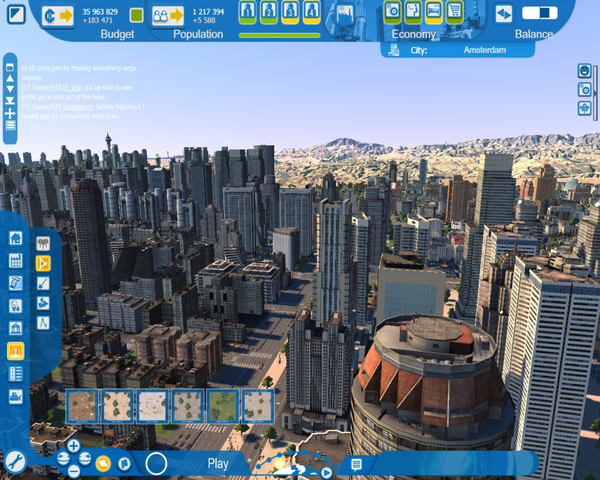Open the chat channel list icon
The width and height of the screenshot is (600, 480).
point(10,126)
